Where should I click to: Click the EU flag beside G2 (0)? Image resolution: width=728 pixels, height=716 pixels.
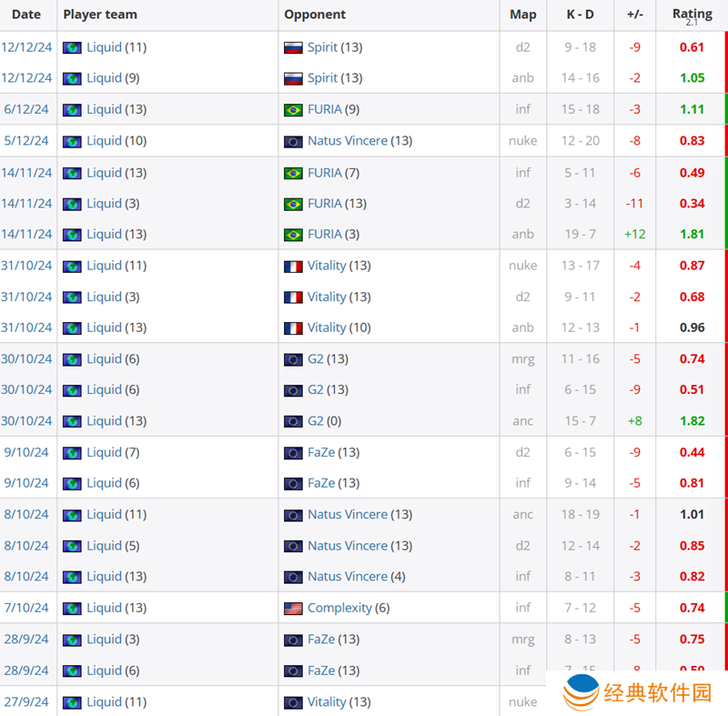[x=293, y=421]
